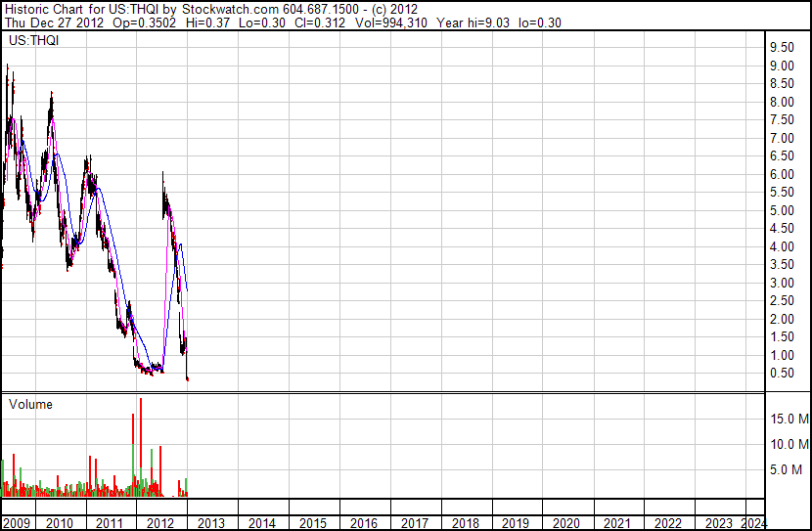Viewport: 812px width, 531px height.
Task: Click the 2011 year label
Action: coord(110,523)
